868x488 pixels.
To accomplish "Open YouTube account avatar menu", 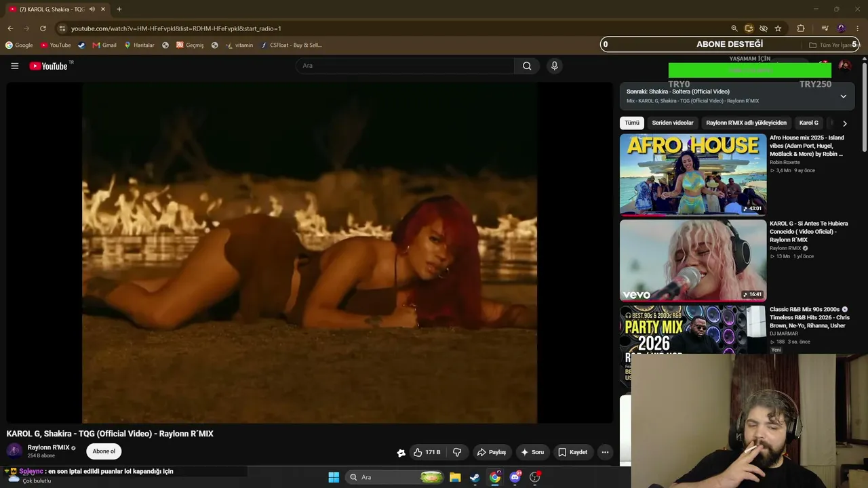I will pyautogui.click(x=844, y=66).
